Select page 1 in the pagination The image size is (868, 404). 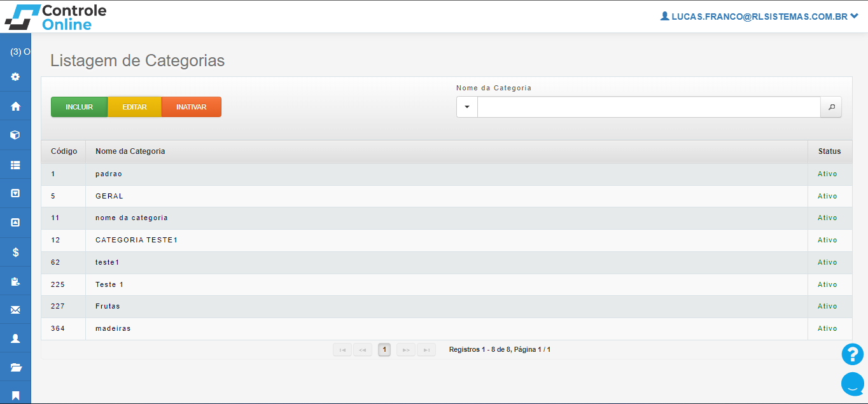tap(384, 349)
